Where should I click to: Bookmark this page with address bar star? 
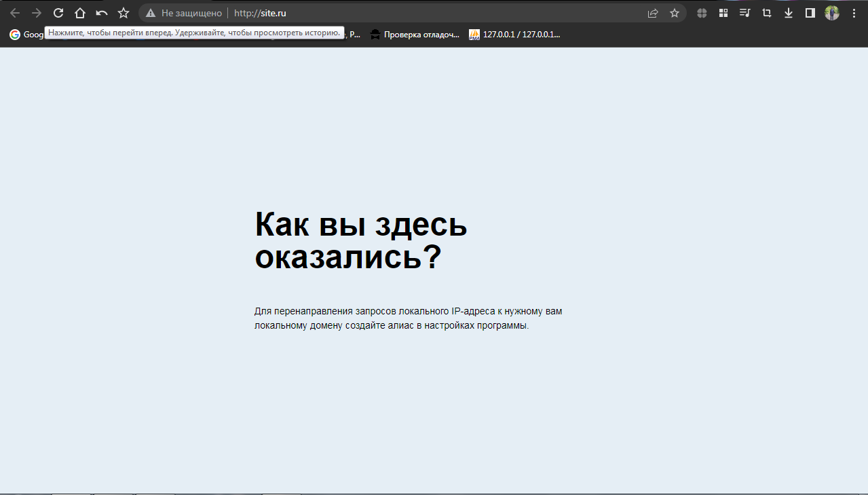pyautogui.click(x=675, y=13)
